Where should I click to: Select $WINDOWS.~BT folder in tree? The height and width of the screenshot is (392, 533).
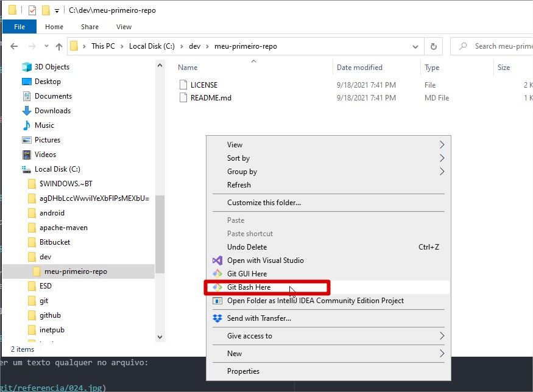click(x=66, y=184)
